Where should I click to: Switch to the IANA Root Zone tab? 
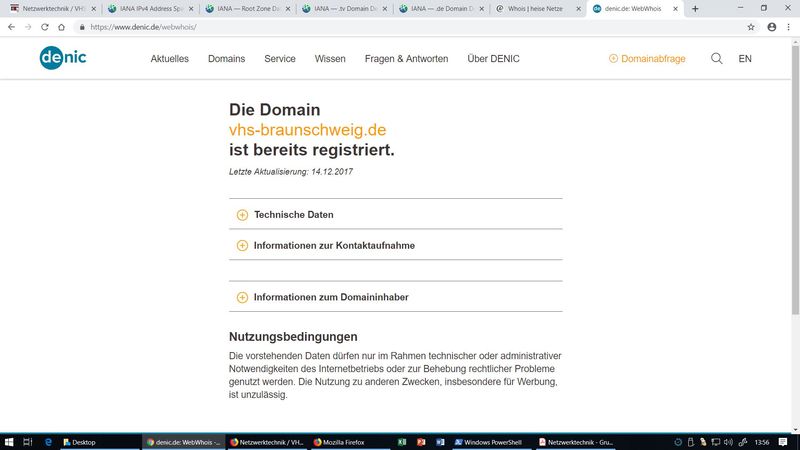[x=245, y=9]
